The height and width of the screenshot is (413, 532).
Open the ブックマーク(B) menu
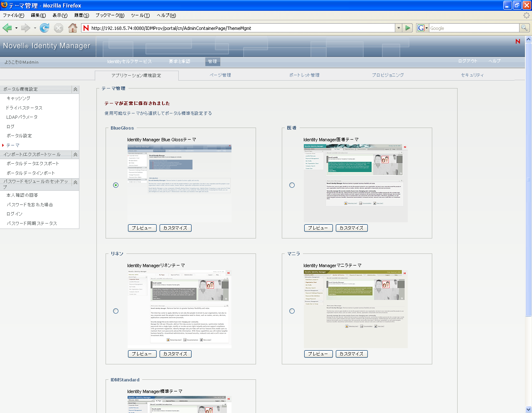point(110,15)
